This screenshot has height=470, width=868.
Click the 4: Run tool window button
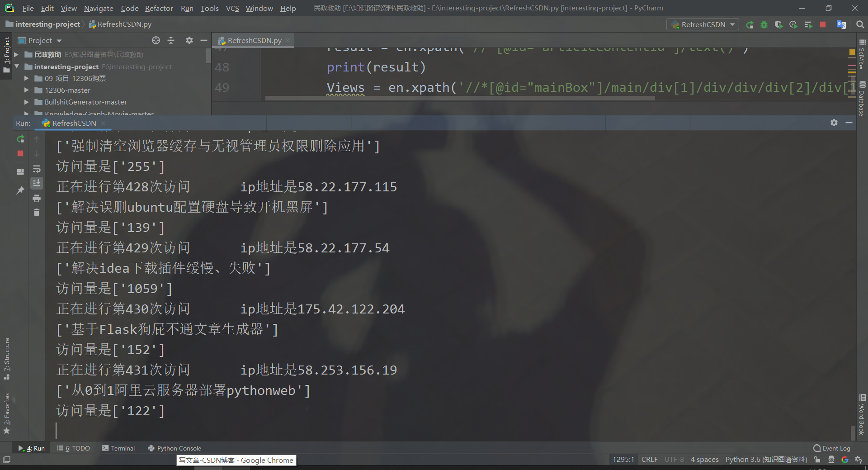click(32, 448)
